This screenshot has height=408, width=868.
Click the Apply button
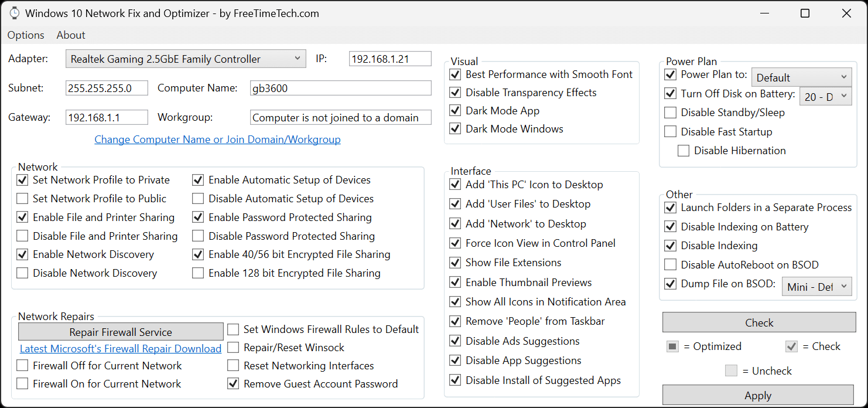point(758,395)
